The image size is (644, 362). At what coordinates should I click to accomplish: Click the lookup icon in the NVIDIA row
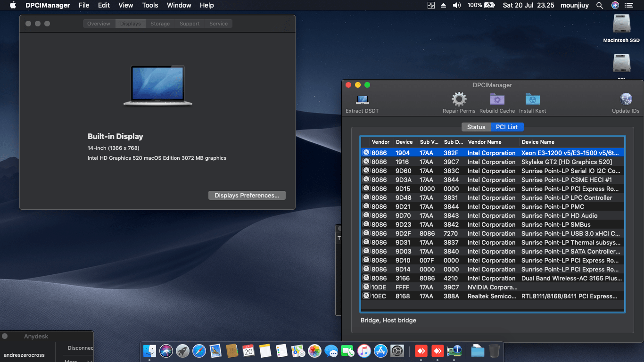366,287
